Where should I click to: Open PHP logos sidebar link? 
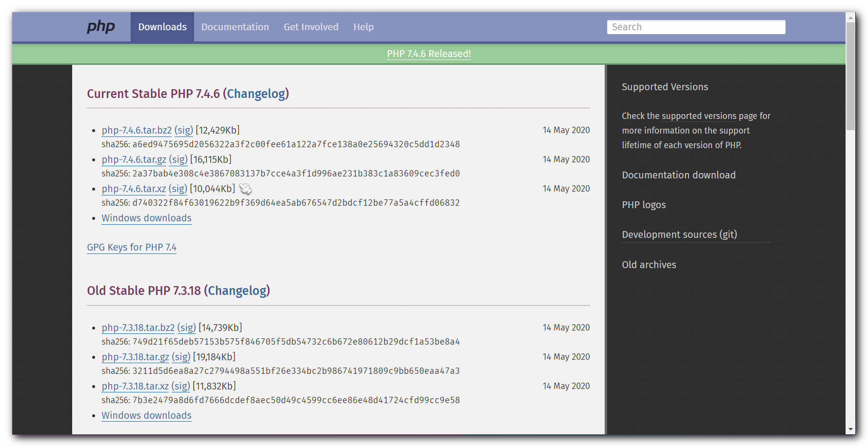click(644, 205)
